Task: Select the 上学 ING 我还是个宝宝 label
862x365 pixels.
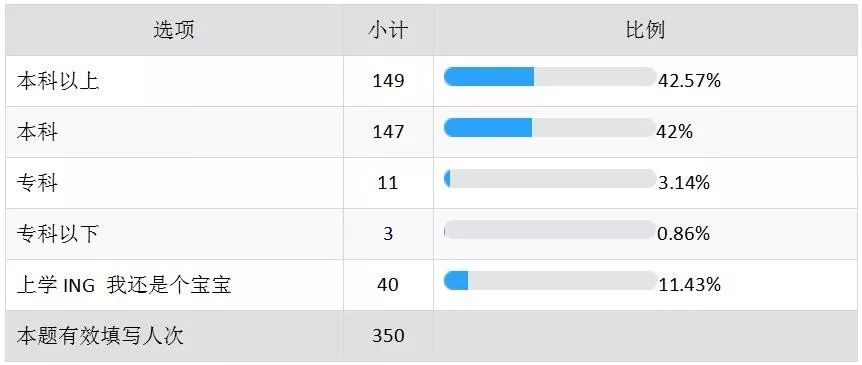Action: point(124,285)
